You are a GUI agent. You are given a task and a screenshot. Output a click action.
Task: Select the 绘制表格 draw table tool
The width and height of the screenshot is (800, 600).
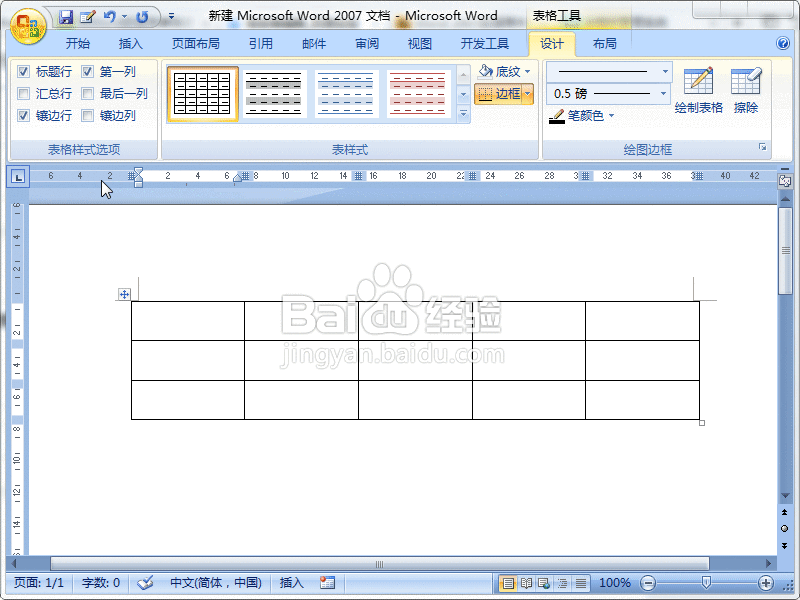click(x=698, y=90)
